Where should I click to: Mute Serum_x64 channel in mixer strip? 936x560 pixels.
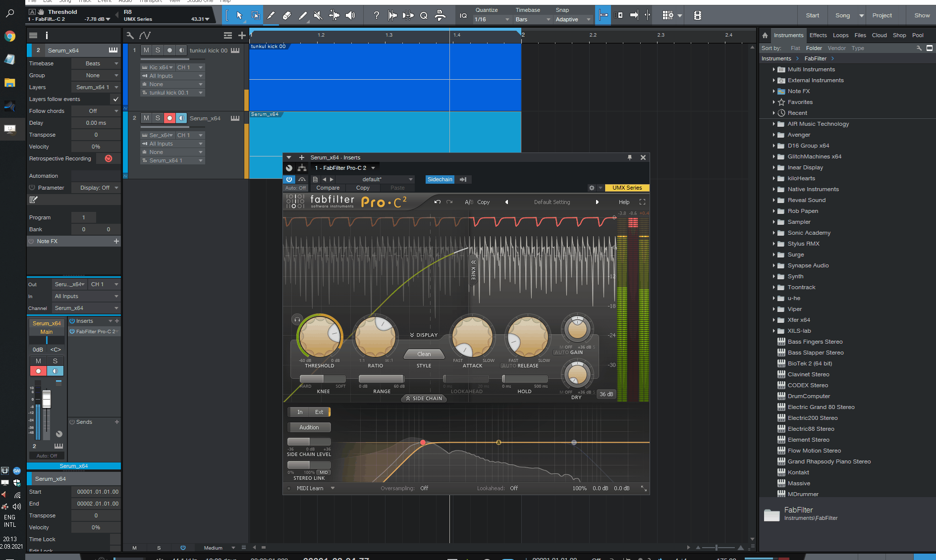pyautogui.click(x=38, y=361)
